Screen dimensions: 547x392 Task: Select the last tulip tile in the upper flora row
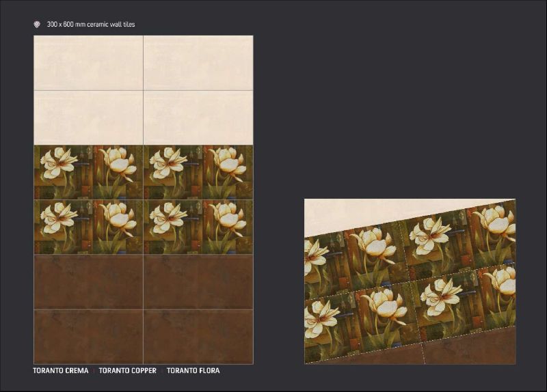(x=227, y=172)
